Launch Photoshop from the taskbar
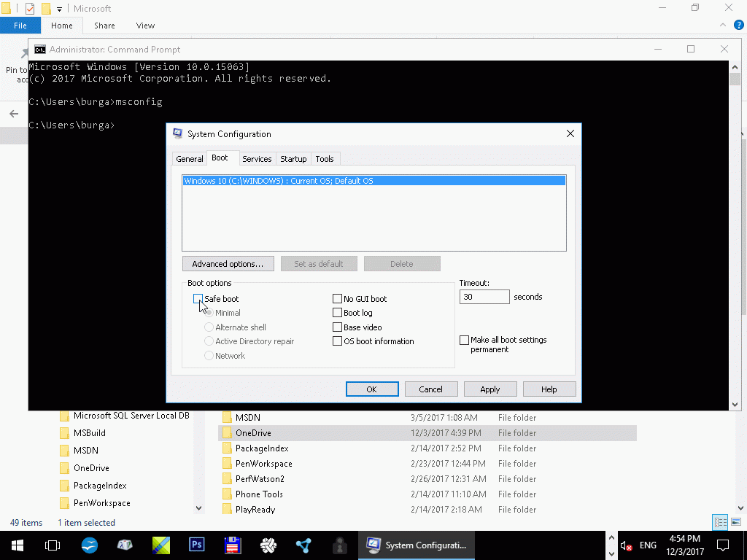 196,545
